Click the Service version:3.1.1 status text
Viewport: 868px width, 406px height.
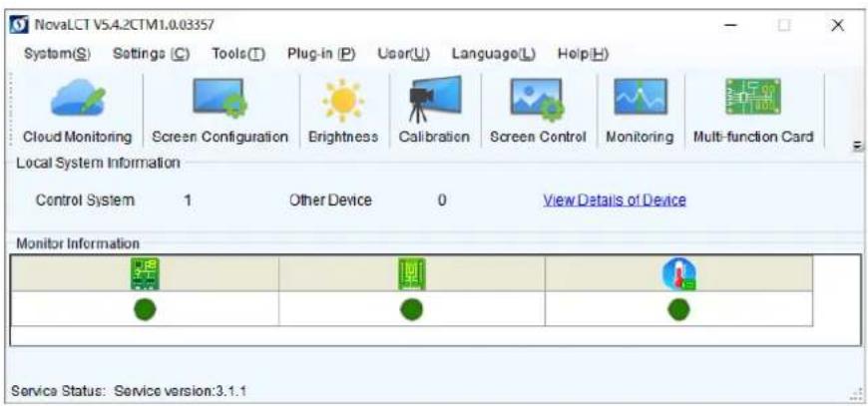coord(181,392)
